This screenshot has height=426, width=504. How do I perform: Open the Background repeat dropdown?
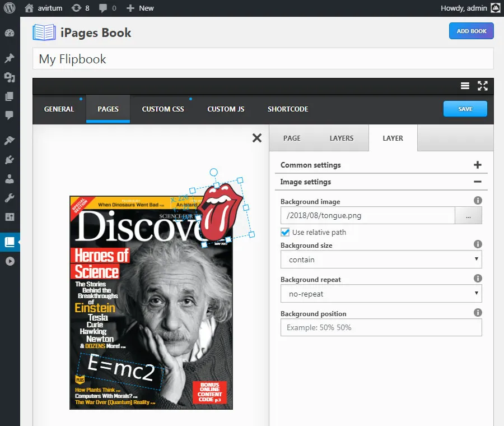tap(381, 293)
